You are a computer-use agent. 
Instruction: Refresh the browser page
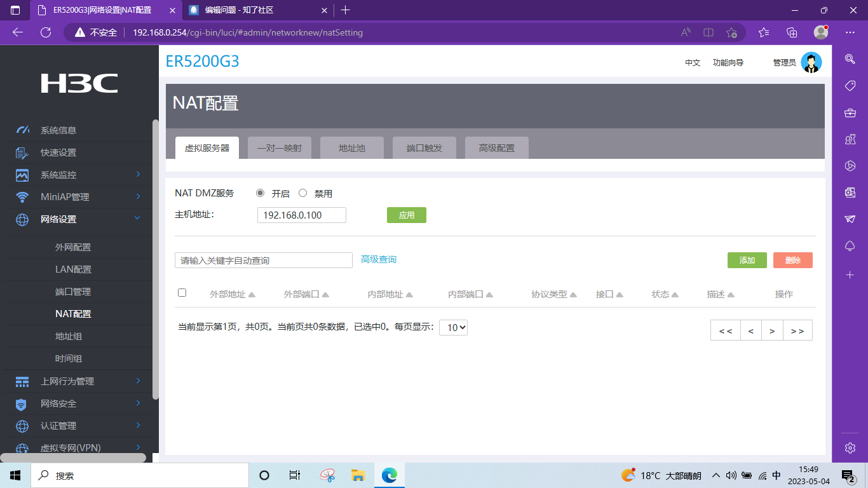tap(46, 32)
